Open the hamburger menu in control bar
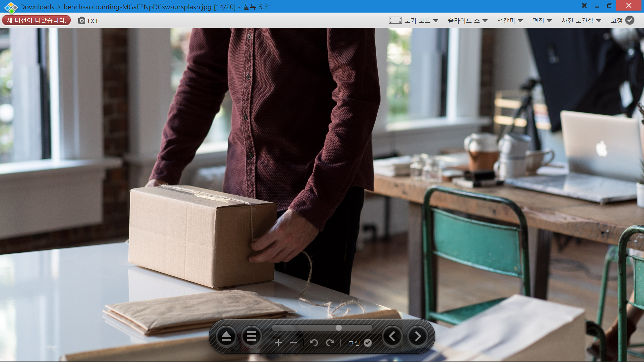The image size is (644, 362). pyautogui.click(x=251, y=336)
